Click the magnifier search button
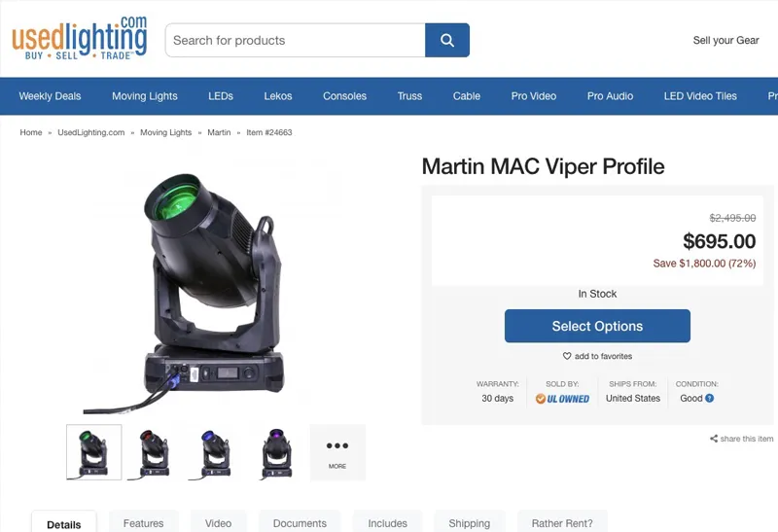778x532 pixels. click(x=447, y=40)
